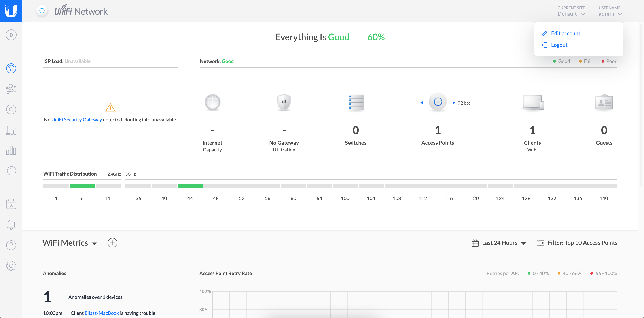Click the channel 140 label
Image resolution: width=644 pixels, height=318 pixels.
pos(604,198)
